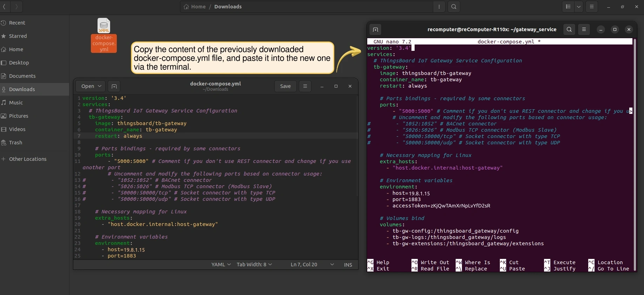Go to Documents in the sidebar
644x295 pixels.
(x=22, y=76)
